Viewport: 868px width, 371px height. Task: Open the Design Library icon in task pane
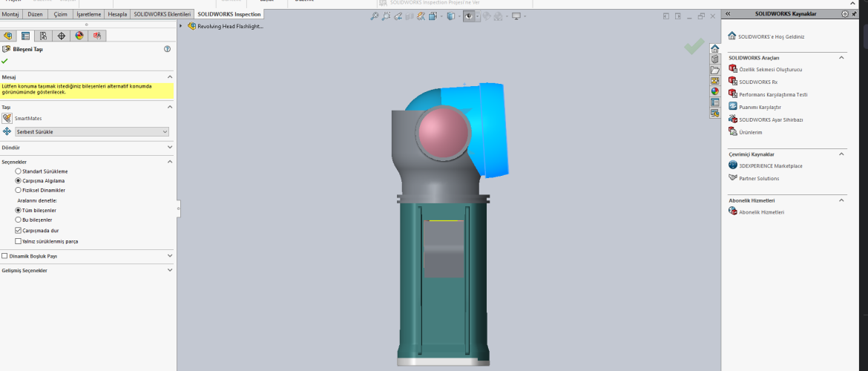714,59
